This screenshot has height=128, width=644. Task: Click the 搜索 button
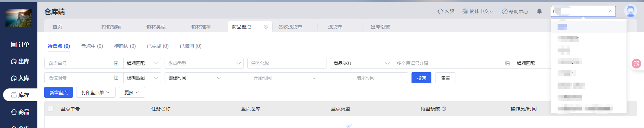coord(421,78)
